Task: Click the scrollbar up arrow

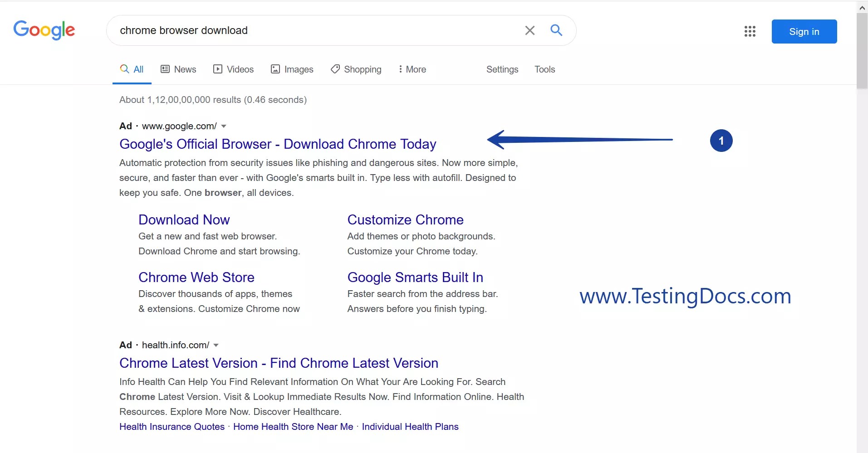Action: [x=862, y=7]
